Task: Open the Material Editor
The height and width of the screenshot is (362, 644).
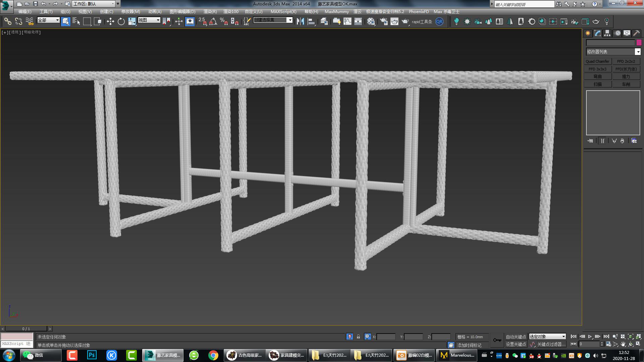Action: point(370,21)
